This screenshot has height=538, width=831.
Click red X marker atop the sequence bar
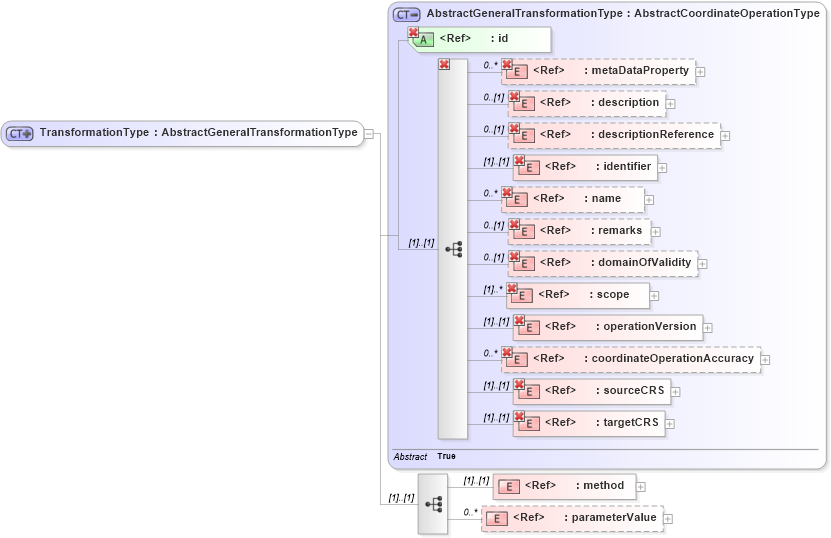(x=444, y=65)
